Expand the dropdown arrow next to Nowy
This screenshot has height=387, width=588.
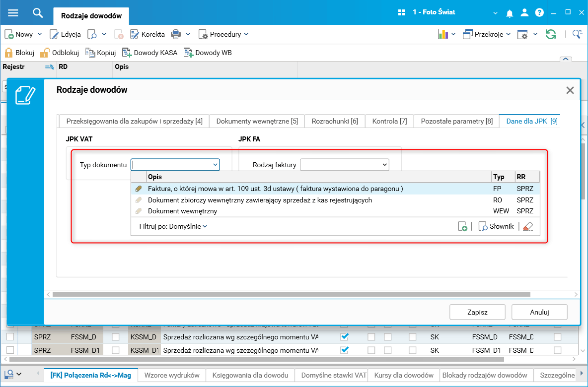40,34
